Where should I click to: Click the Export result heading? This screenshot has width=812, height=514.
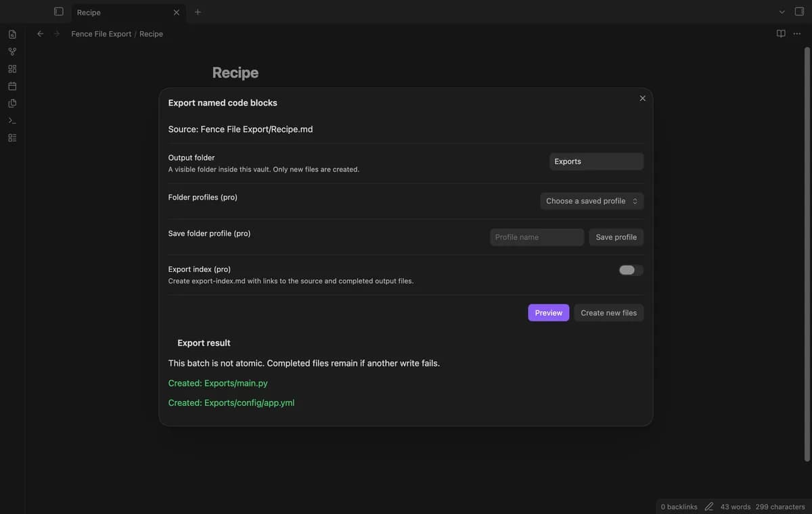[204, 343]
